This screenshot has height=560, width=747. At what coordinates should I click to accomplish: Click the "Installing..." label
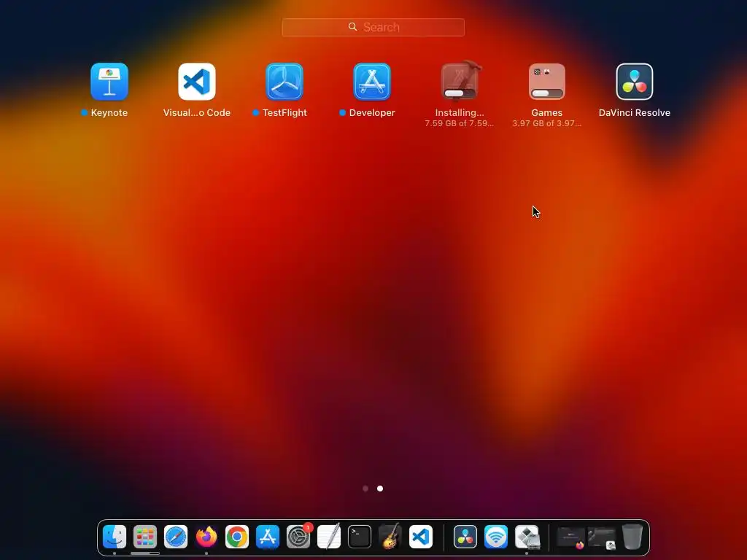460,113
